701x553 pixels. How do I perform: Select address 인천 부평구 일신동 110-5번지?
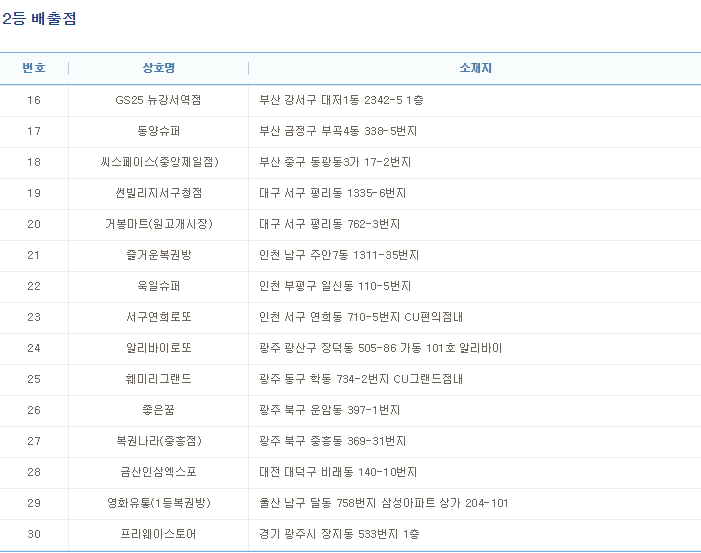335,286
